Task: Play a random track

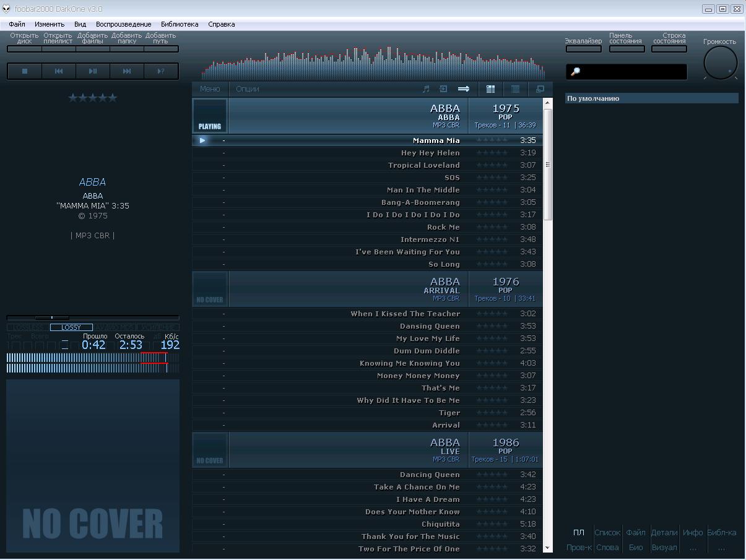Action: [x=161, y=71]
